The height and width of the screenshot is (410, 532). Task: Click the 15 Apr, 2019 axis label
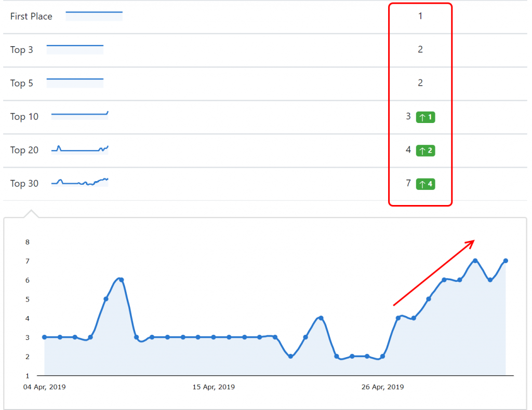point(214,387)
